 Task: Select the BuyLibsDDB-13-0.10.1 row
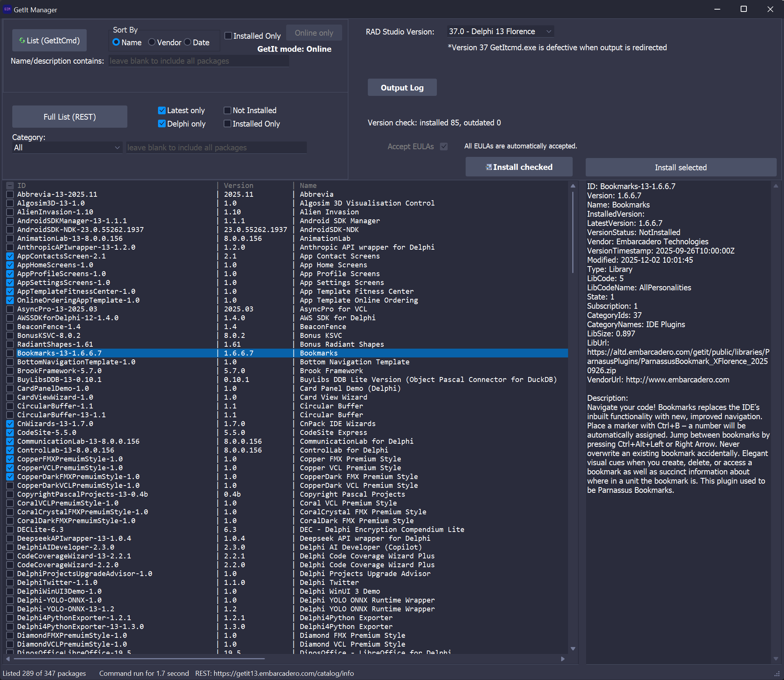(x=287, y=380)
